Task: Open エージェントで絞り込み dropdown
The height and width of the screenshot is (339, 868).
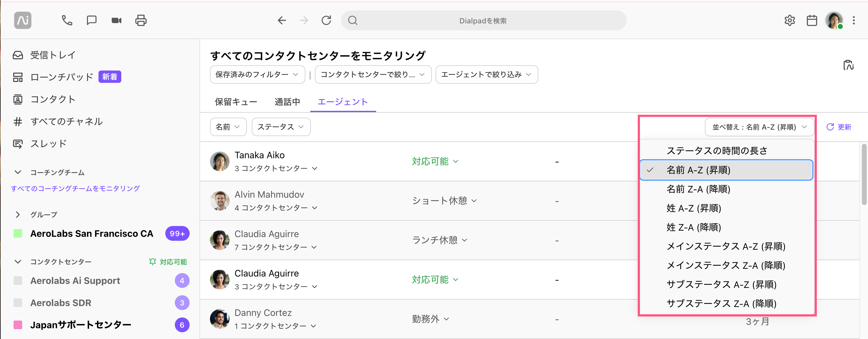Action: [x=487, y=75]
